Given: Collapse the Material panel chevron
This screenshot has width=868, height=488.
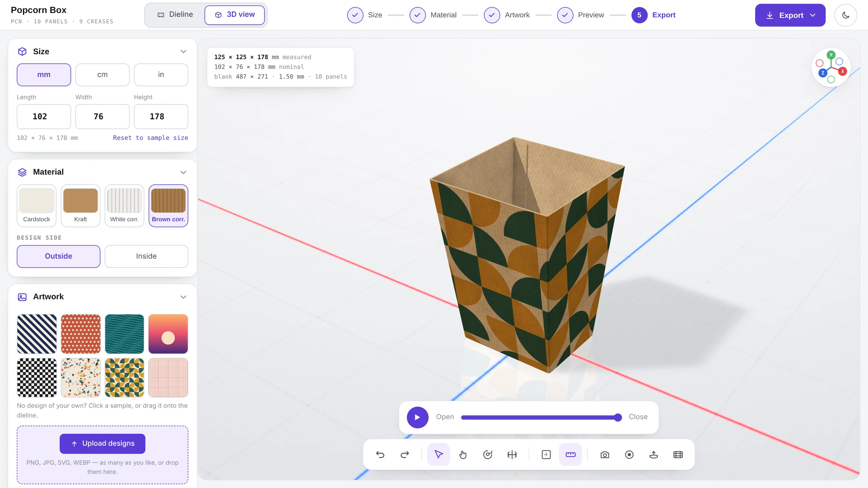Looking at the screenshot, I should [183, 172].
